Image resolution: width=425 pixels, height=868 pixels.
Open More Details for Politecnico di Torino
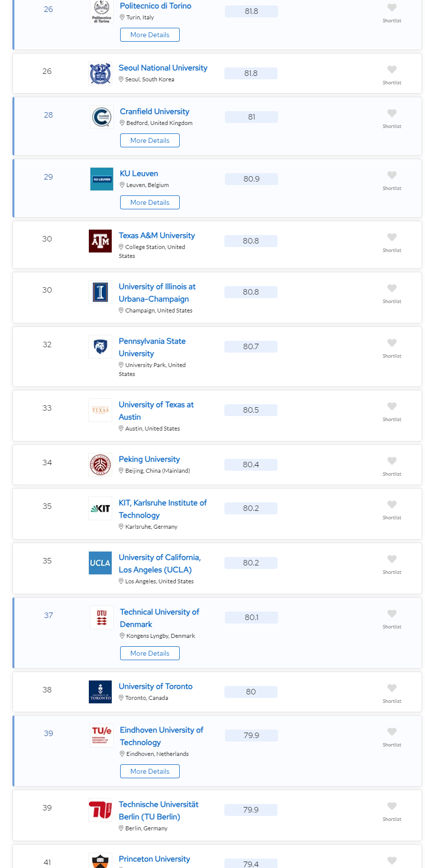click(150, 35)
